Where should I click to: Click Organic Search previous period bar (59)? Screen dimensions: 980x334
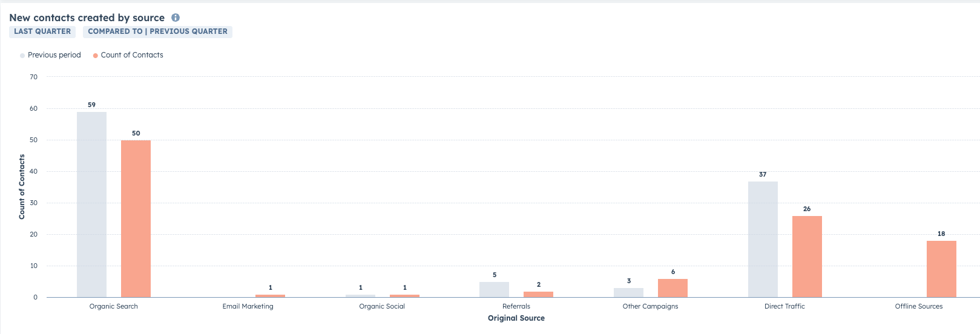[91, 205]
